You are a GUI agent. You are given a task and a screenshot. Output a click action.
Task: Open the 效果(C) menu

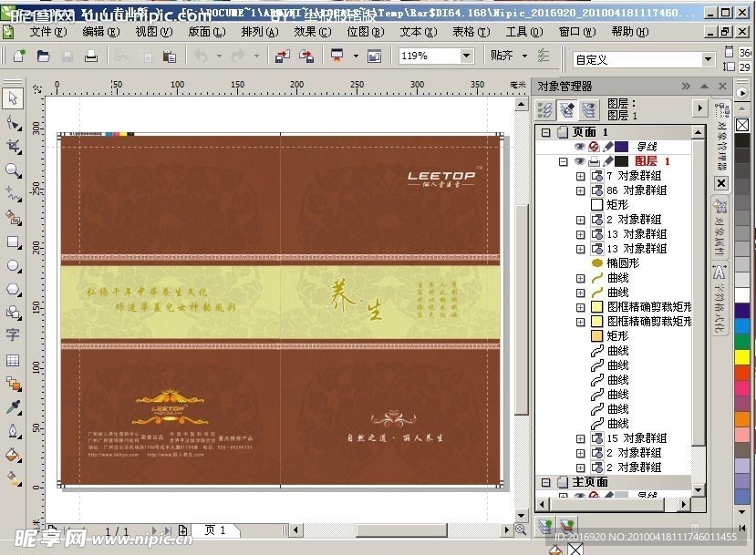(311, 31)
